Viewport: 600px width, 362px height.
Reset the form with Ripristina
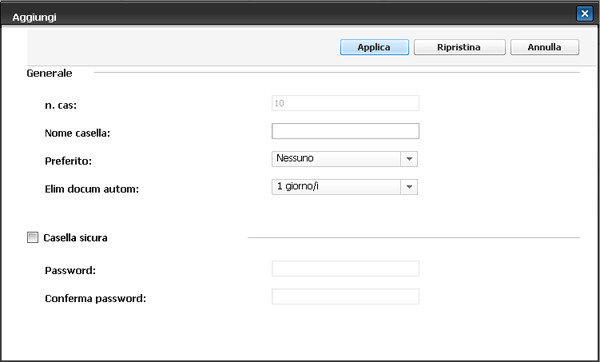pos(459,47)
